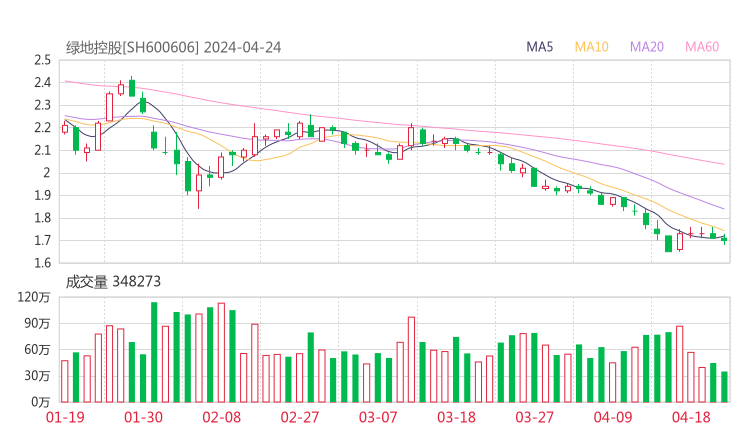Click the tallest red volume bar near 02-08

coord(221,353)
